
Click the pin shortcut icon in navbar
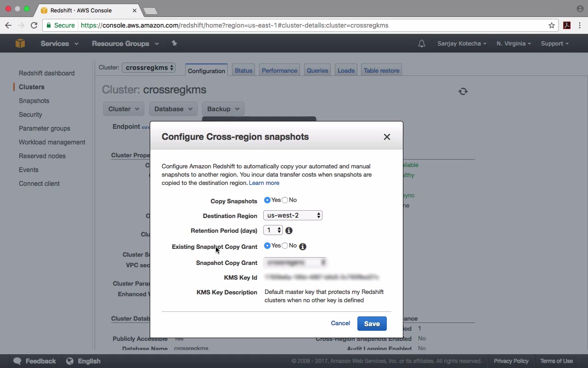[174, 43]
